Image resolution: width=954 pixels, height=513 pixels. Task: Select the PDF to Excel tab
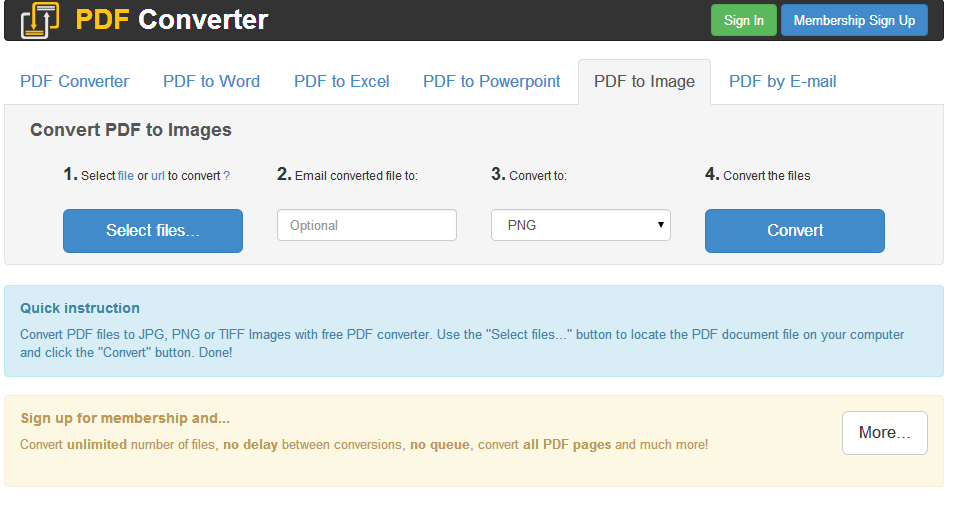342,82
